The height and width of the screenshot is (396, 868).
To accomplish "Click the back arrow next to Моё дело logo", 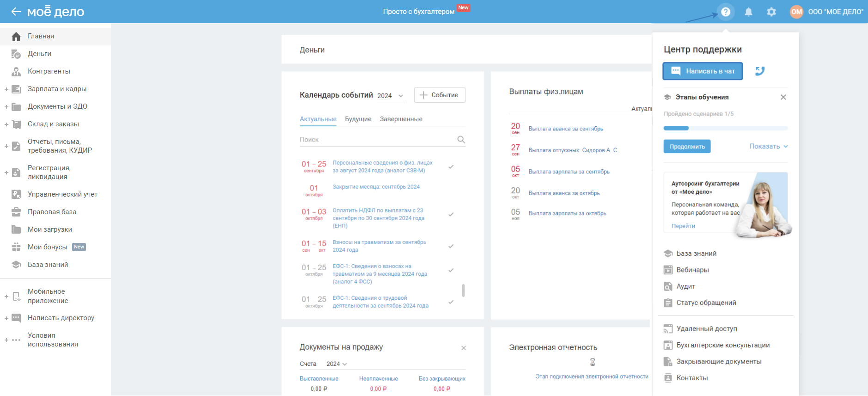I will [x=16, y=12].
